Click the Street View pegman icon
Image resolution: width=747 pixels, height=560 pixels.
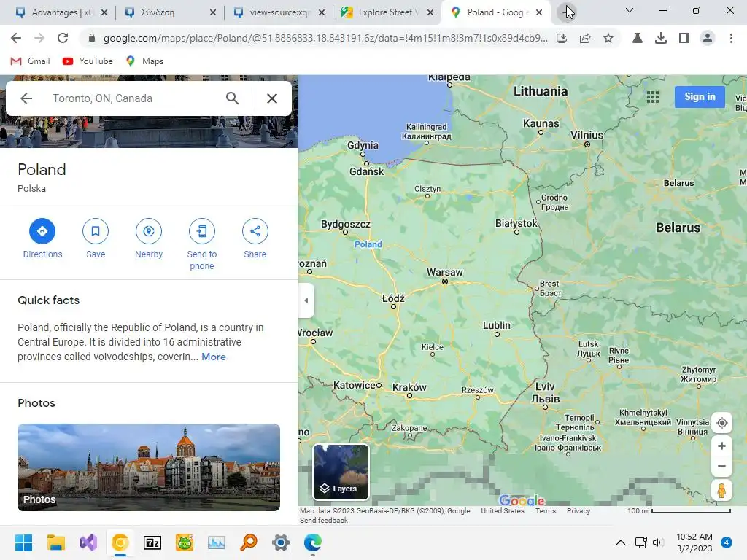(721, 491)
